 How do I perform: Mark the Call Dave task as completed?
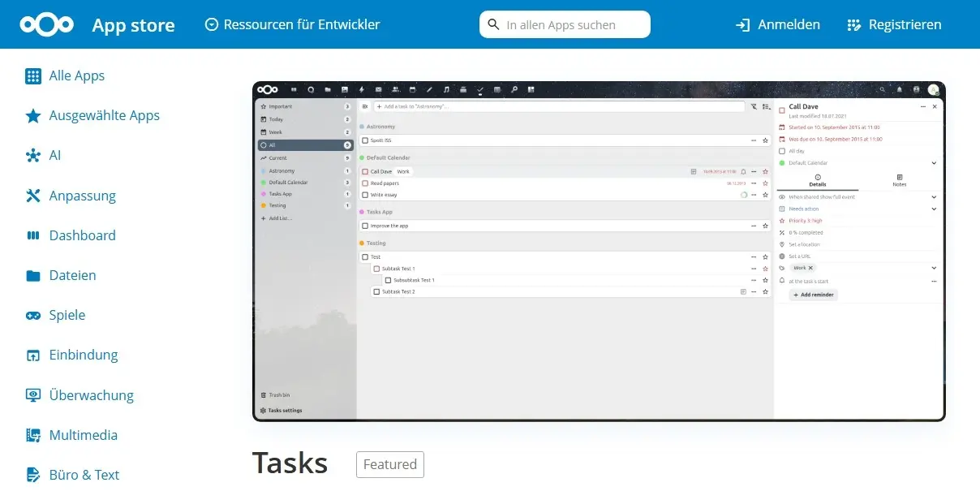tap(366, 171)
